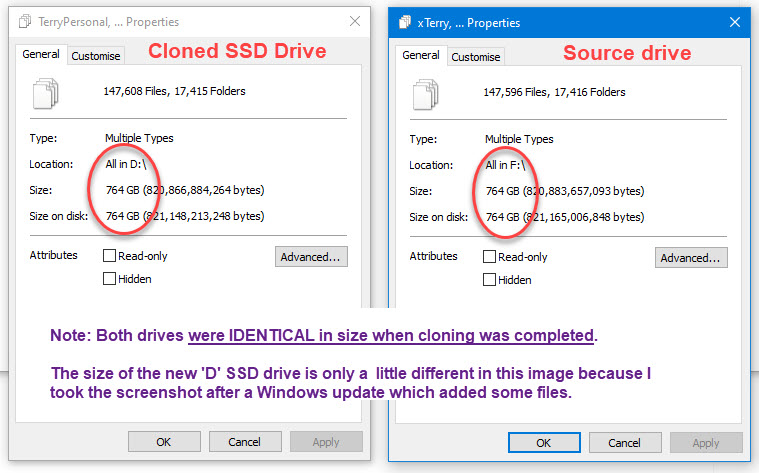Tick Read-only in xTerry Properties window
The image size is (759, 473).
tap(489, 257)
